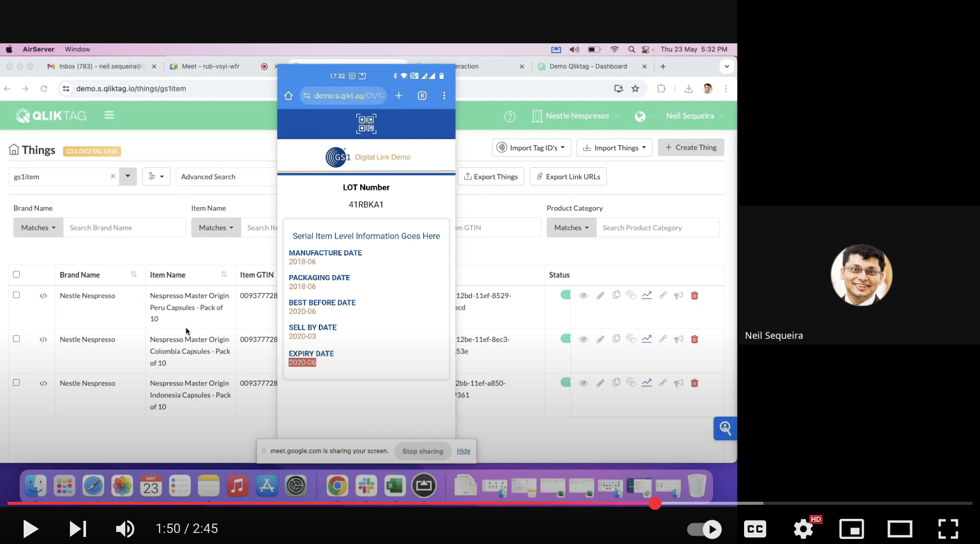Open code view for the Peru Capsules row

[x=43, y=296]
